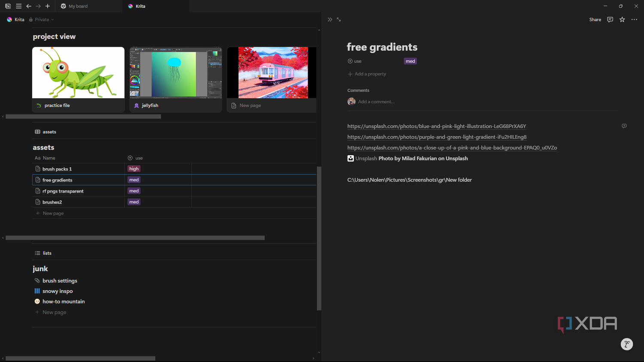Viewport: 644px width, 362px height.
Task: Open the blue-and-pink light illustration Unsplash link
Action: (437, 126)
